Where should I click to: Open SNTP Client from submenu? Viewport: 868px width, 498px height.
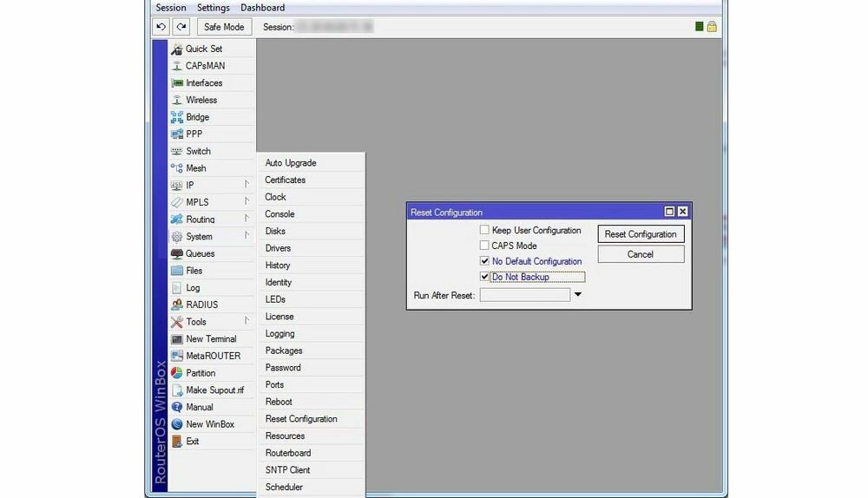[311, 469]
